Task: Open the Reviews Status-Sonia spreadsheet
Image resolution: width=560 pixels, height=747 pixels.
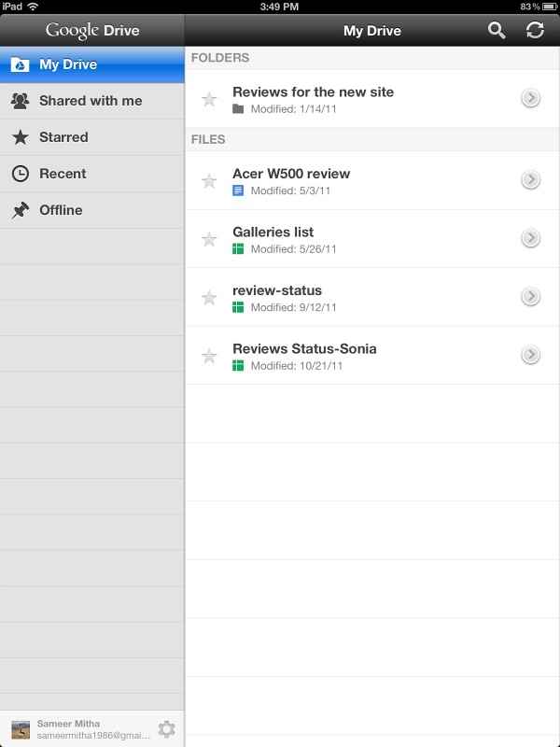Action: (x=372, y=356)
